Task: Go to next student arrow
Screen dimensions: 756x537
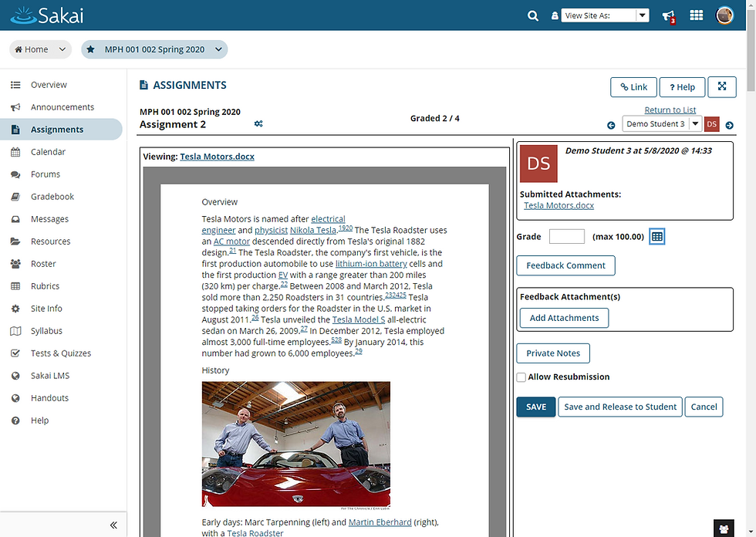Action: click(730, 125)
